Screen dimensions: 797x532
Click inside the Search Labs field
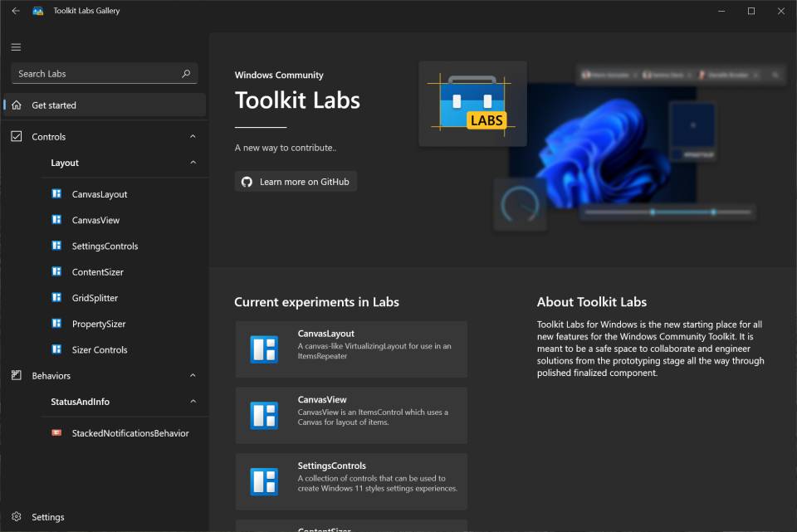(x=95, y=73)
